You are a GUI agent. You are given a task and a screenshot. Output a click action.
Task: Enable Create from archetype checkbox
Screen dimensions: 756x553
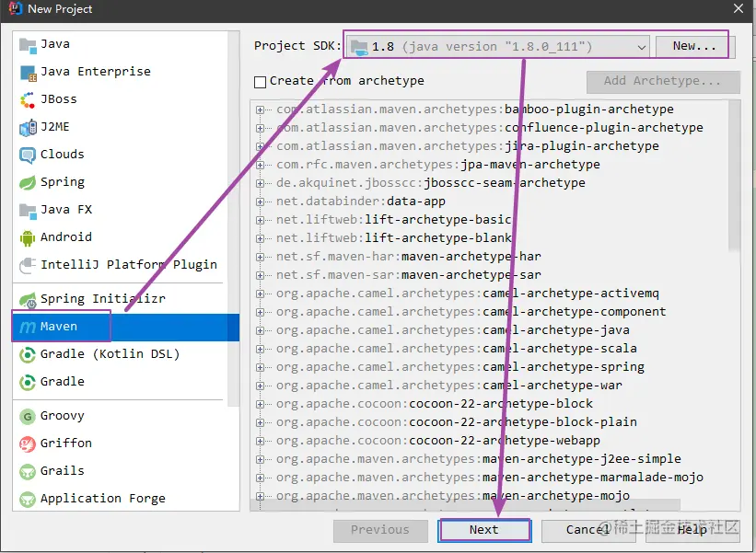pos(260,82)
